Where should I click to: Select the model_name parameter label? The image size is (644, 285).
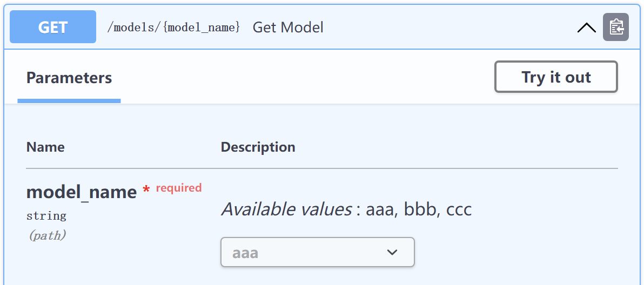[x=82, y=192]
